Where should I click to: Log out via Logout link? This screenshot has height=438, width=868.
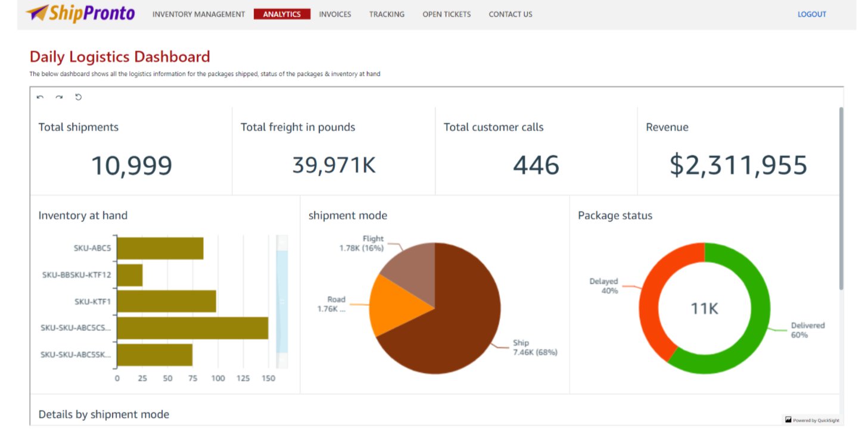(811, 14)
